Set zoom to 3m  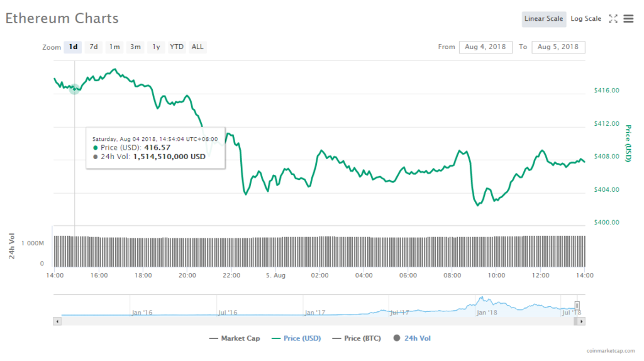[135, 47]
